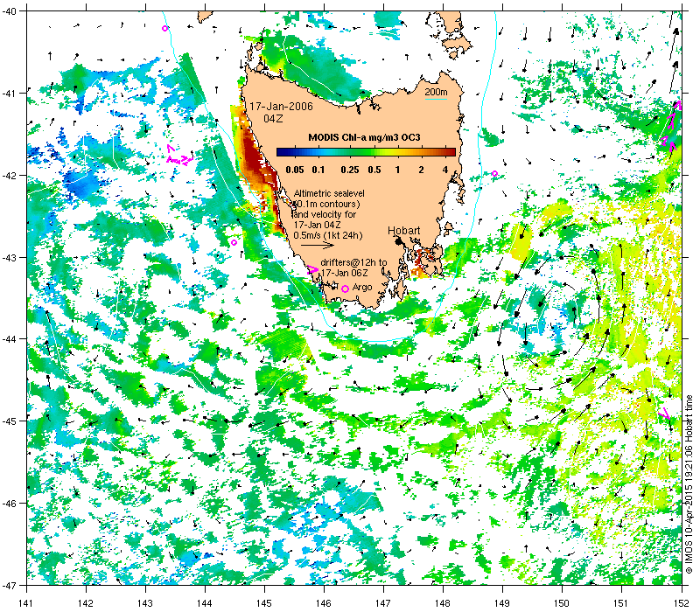This screenshot has width=700, height=612.
Task: Click the '0.5m/s (1kt 24h)' scale text
Action: (328, 235)
